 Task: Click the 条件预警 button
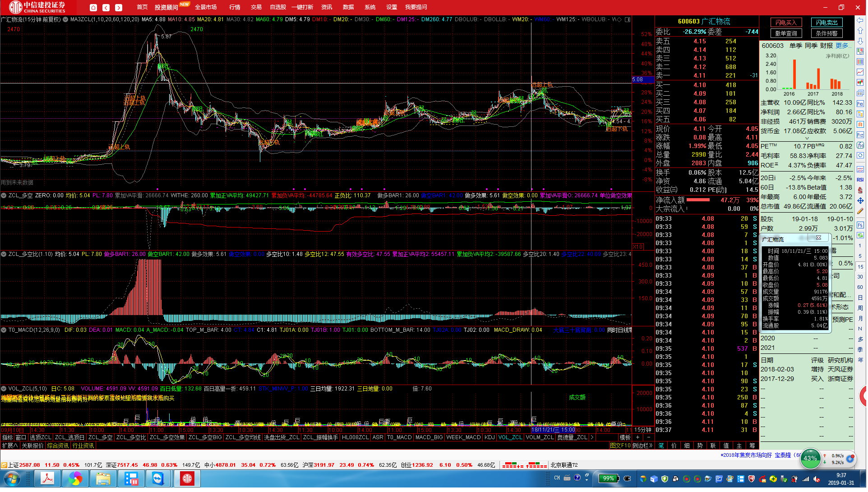click(x=826, y=33)
